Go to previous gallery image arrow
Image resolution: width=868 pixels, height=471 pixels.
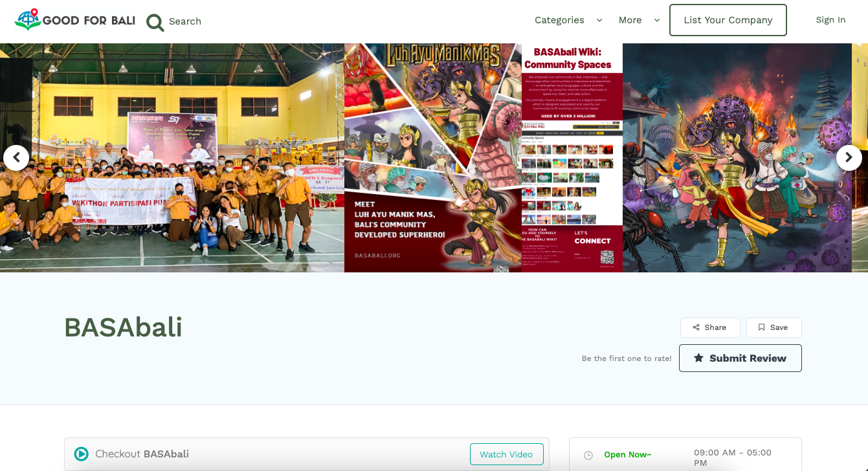[16, 157]
